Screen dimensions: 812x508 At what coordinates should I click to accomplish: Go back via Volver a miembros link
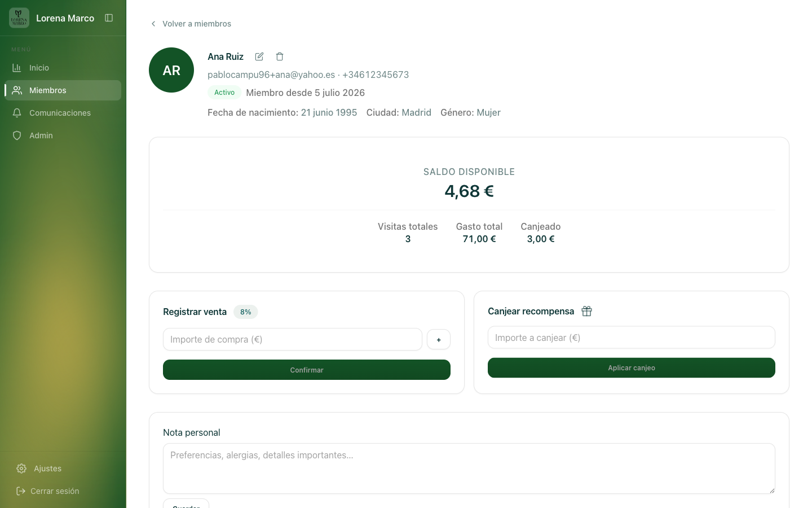[x=191, y=24]
